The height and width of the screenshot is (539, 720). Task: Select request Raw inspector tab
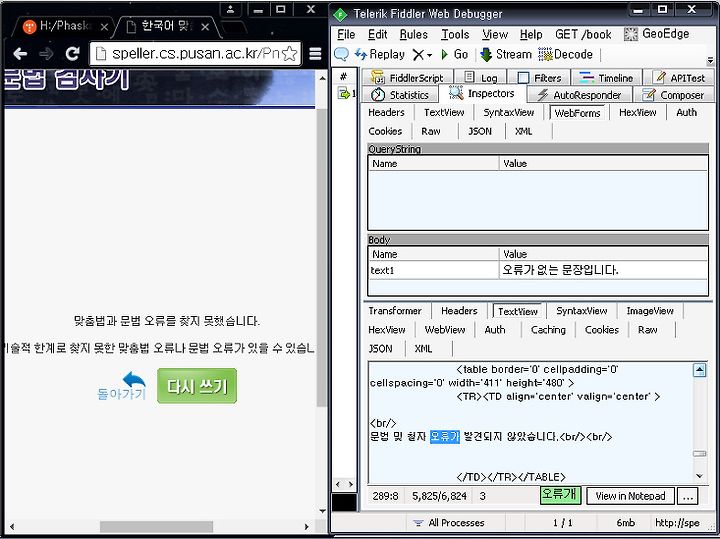[x=431, y=131]
